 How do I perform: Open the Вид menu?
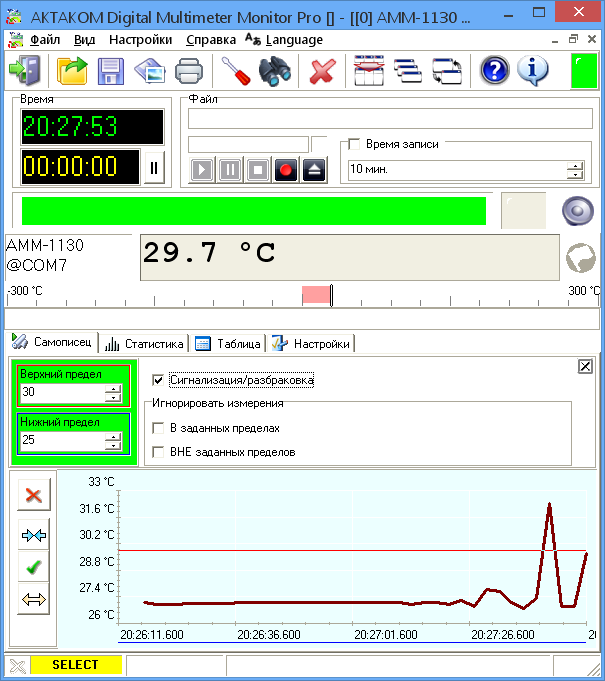(x=84, y=40)
